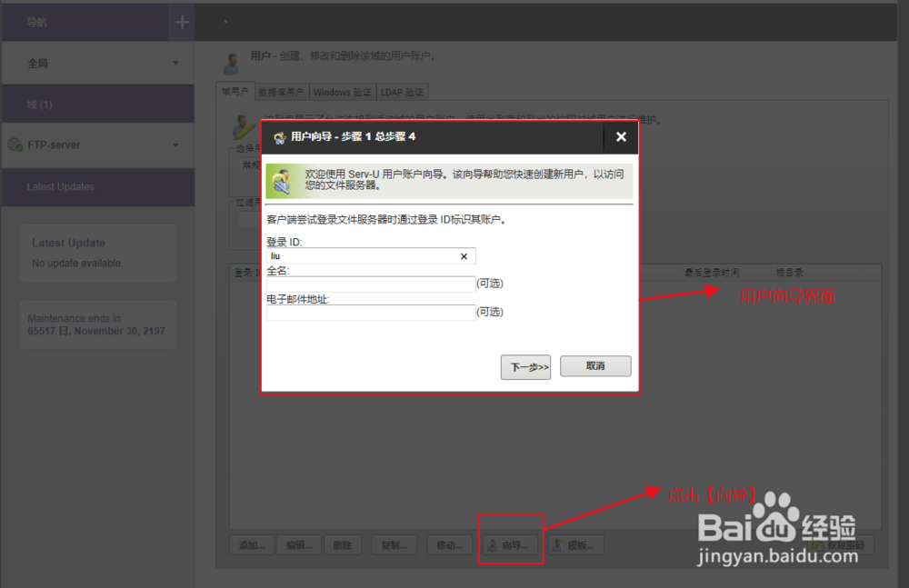Click the 全名 input field
Viewport: 909px width, 588px height.
[371, 284]
